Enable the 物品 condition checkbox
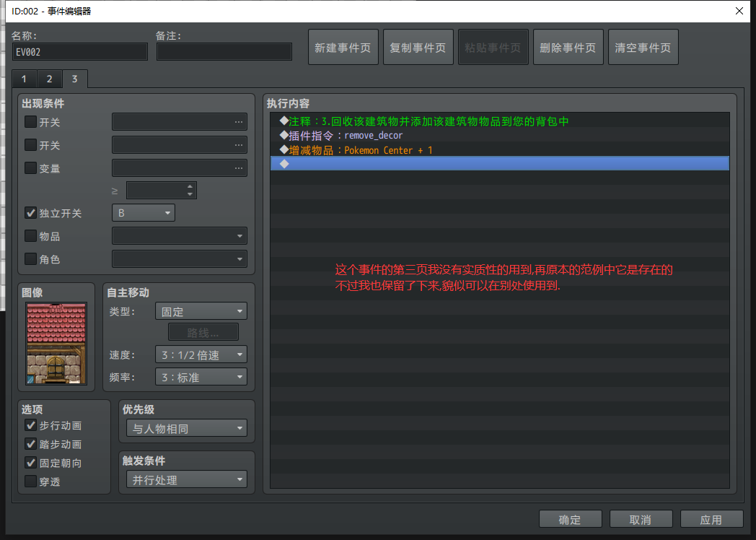 pyautogui.click(x=30, y=235)
